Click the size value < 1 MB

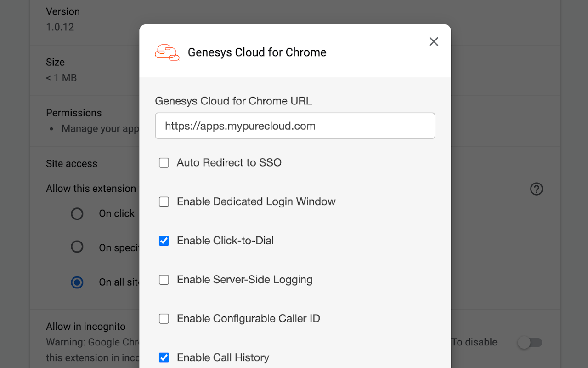pos(61,78)
